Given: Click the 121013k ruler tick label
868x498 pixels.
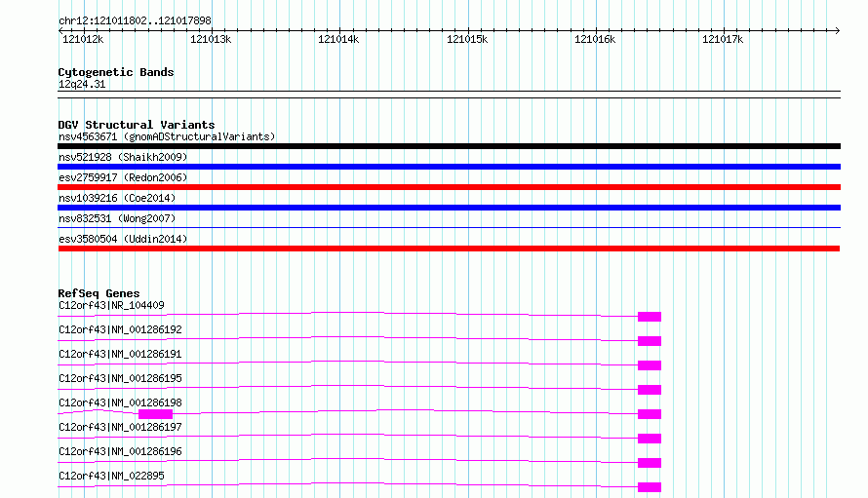Looking at the screenshot, I should point(211,39).
